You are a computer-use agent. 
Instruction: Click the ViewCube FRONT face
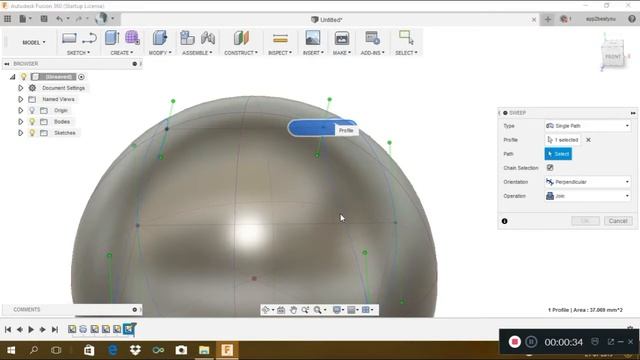[x=613, y=57]
